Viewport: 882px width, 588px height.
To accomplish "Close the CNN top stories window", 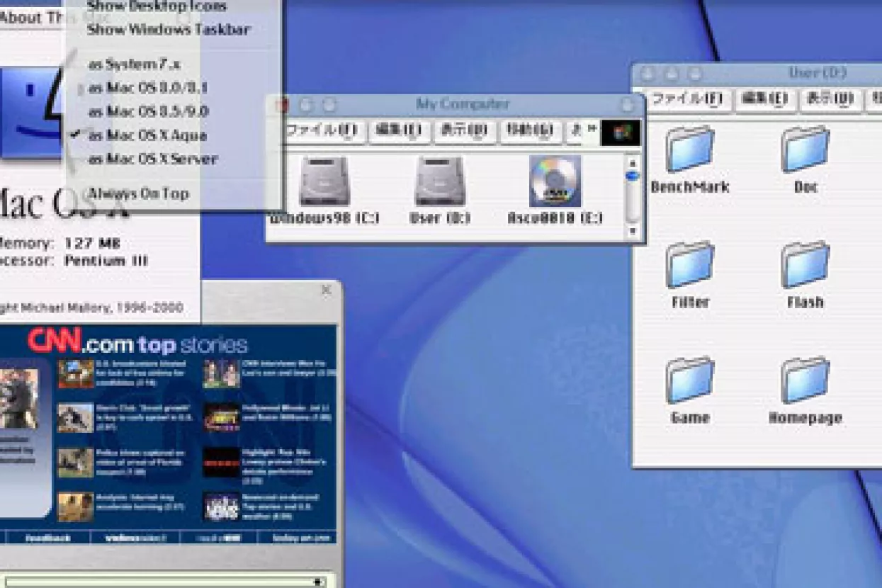I will 326,290.
